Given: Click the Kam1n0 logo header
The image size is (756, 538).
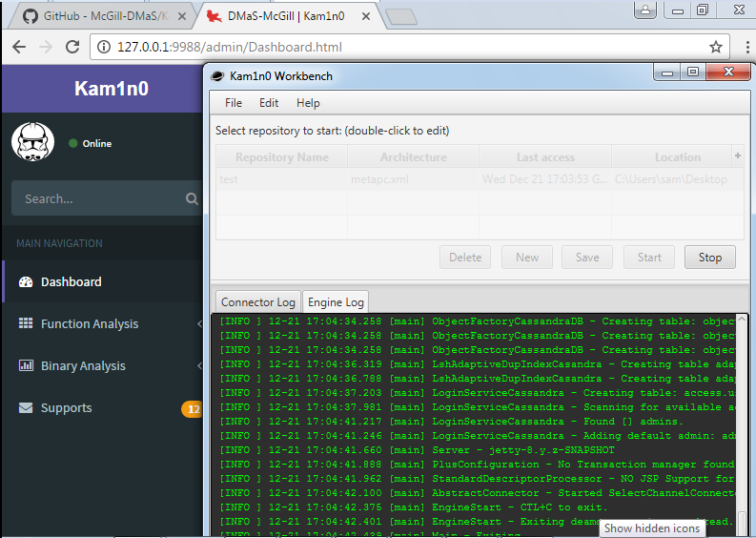Looking at the screenshot, I should click(x=111, y=89).
